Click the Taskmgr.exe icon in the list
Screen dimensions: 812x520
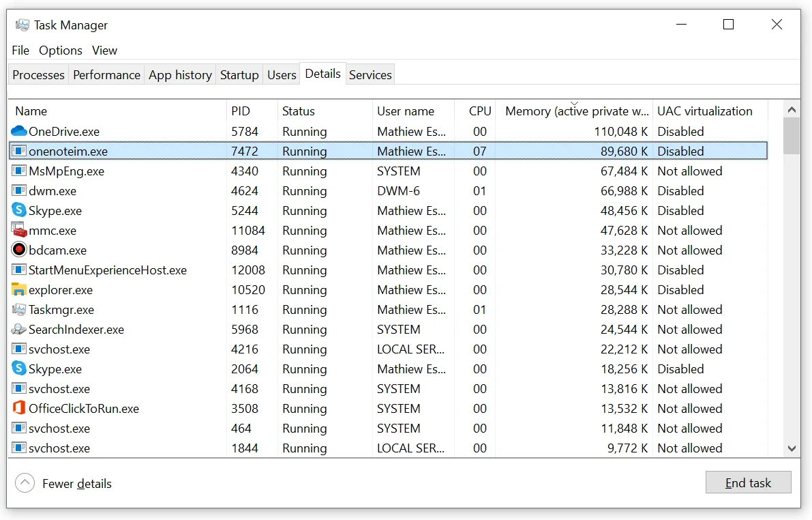[x=19, y=310]
